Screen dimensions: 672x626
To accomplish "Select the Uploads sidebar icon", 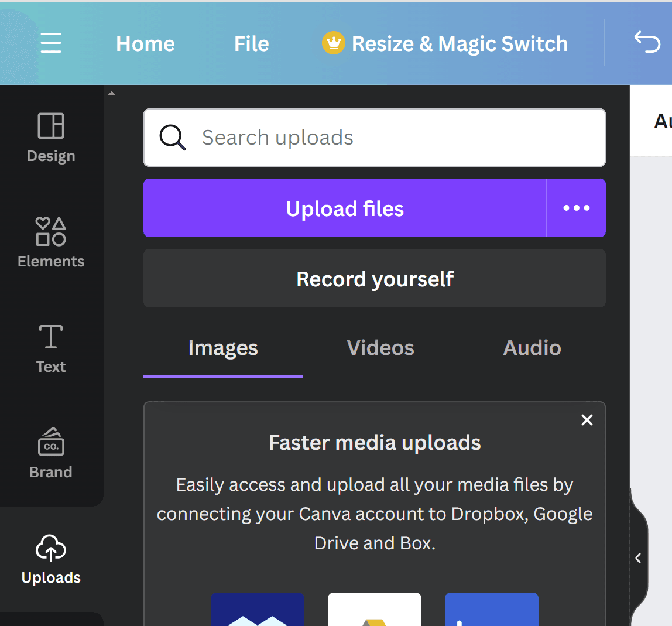I will 51,559.
